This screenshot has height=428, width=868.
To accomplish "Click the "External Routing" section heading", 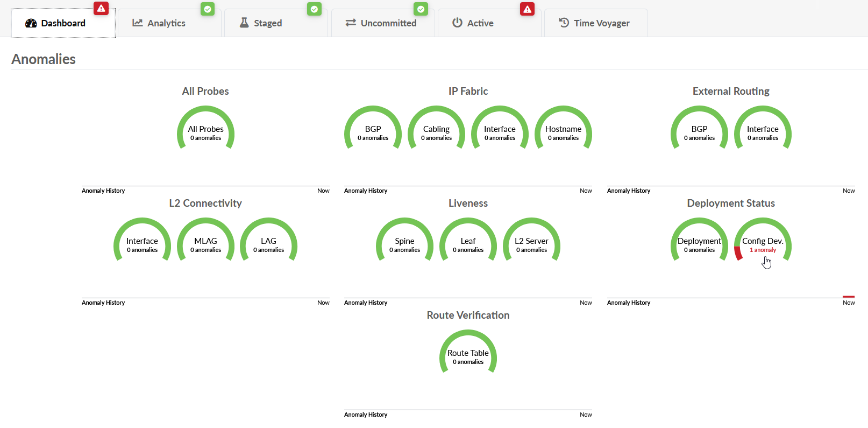I will click(x=731, y=92).
